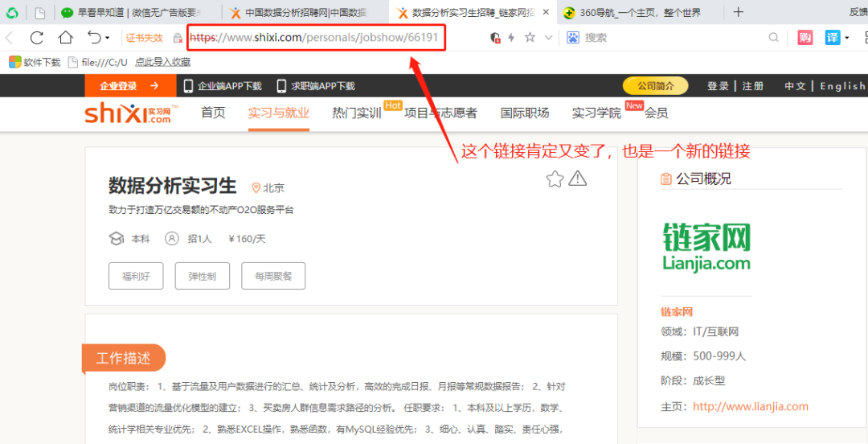Screen dimensions: 868x444
Task: Open 实习学院 navigation menu
Action: click(596, 113)
